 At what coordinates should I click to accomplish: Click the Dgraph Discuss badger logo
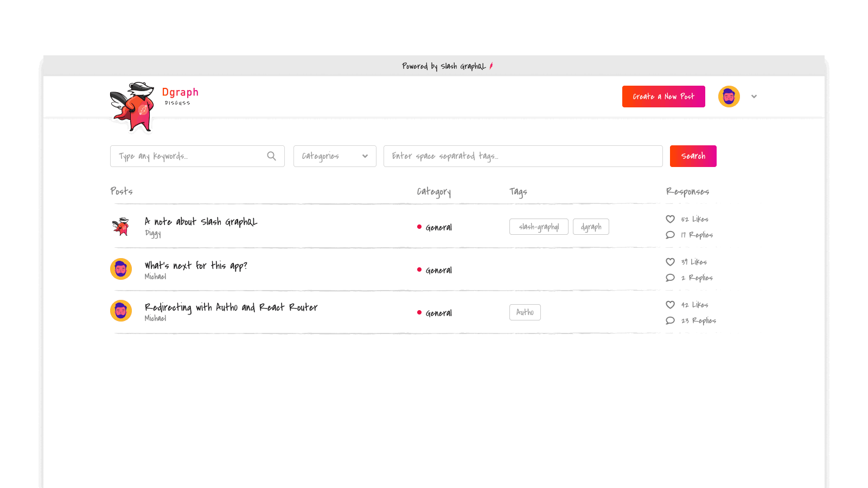coord(133,106)
